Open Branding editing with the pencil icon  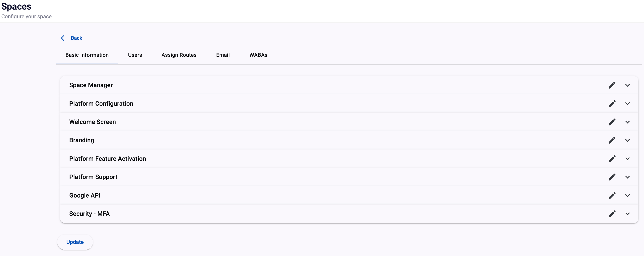pos(612,140)
